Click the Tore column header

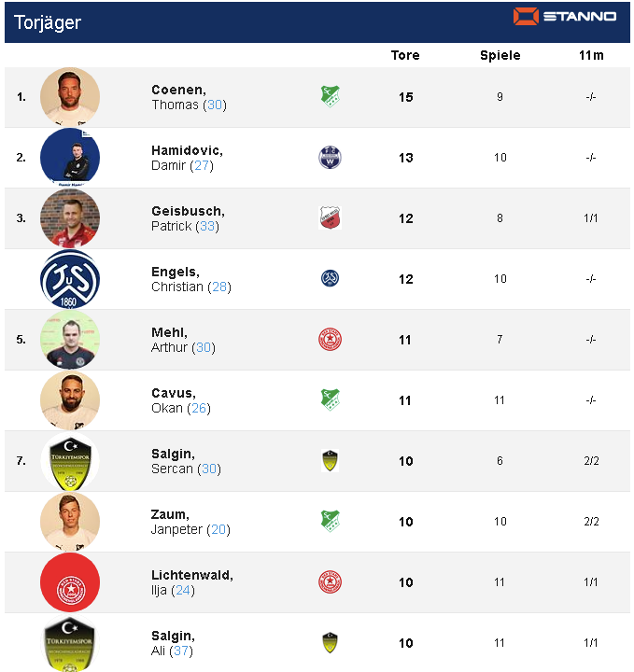(405, 56)
